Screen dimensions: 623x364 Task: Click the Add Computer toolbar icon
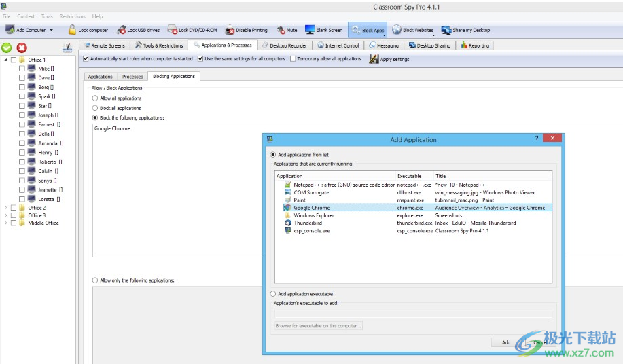tap(10, 30)
